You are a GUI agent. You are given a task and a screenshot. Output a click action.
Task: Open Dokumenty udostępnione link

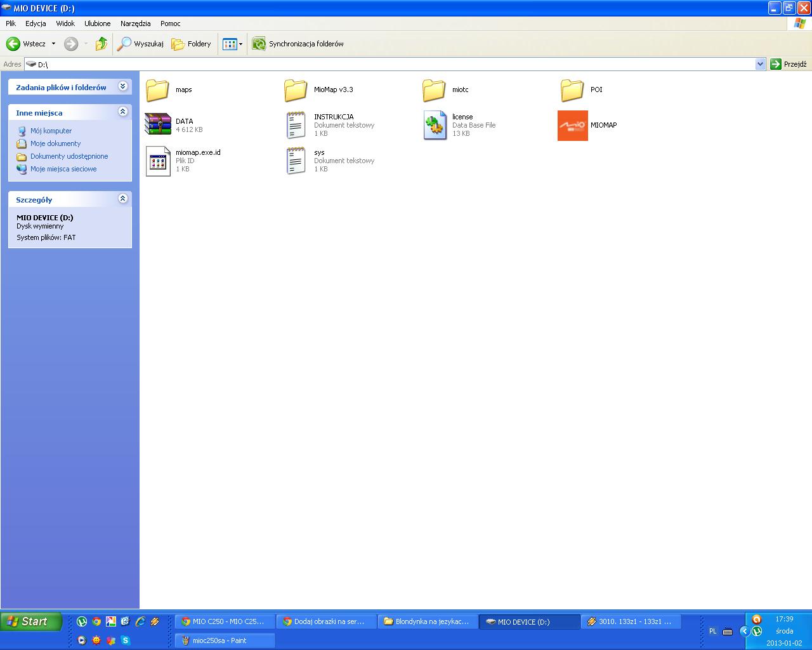point(69,156)
